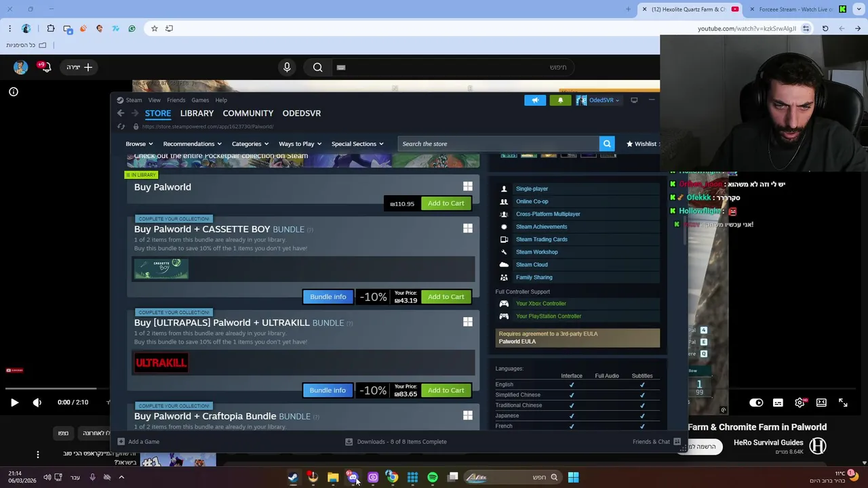Click Steam forward navigation arrow
868x488 pixels.
click(x=134, y=113)
